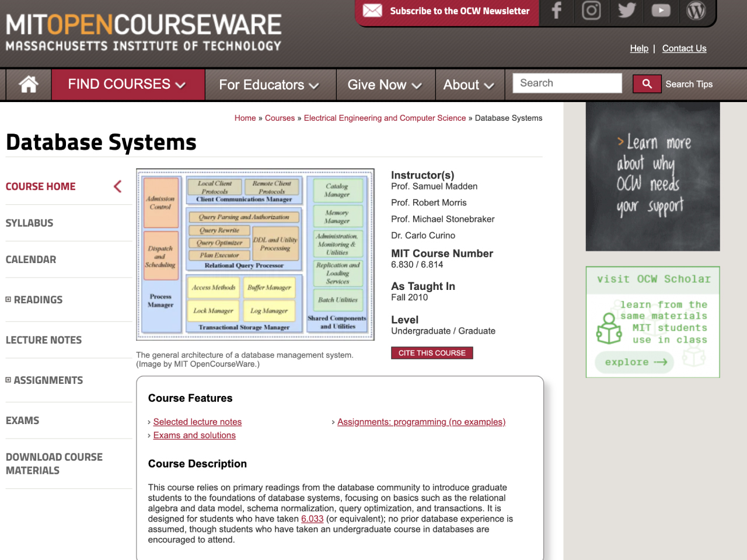Screen dimensions: 747x560
Task: Expand the Find Courses menu
Action: (x=128, y=85)
